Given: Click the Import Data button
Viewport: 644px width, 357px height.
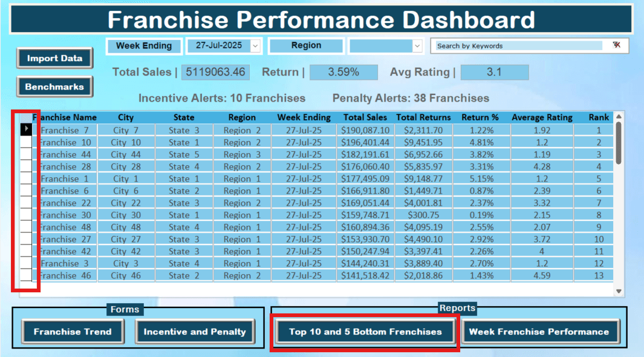Looking at the screenshot, I should coord(54,59).
